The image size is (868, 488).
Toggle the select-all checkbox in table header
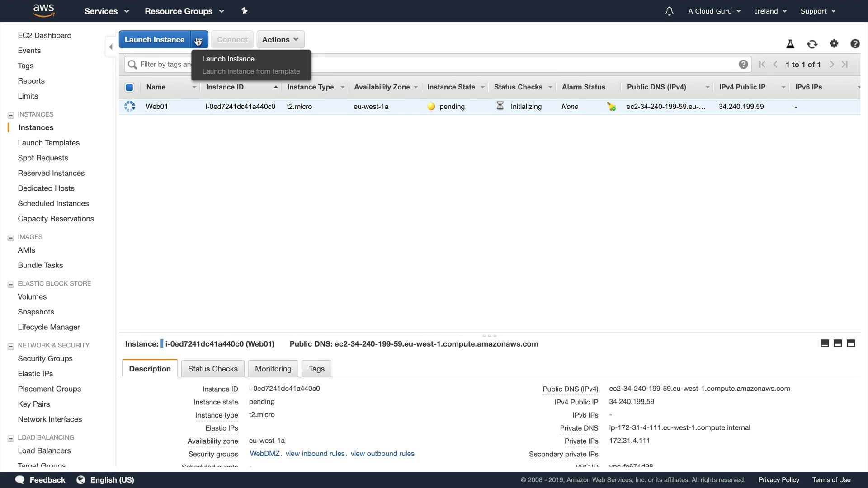tap(129, 87)
